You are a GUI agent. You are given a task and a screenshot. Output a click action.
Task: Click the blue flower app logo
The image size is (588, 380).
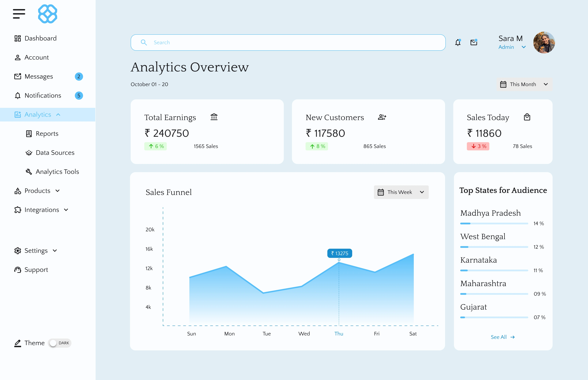[48, 14]
